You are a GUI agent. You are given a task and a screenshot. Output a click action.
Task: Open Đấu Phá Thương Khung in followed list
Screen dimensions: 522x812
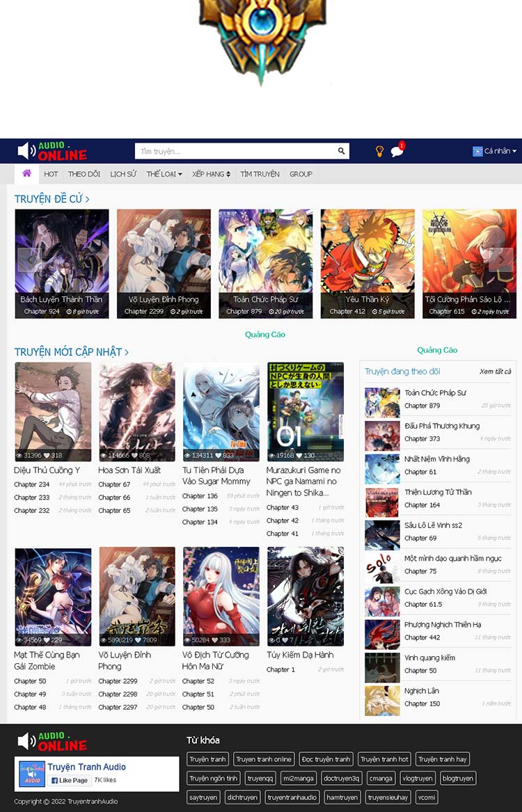click(441, 426)
